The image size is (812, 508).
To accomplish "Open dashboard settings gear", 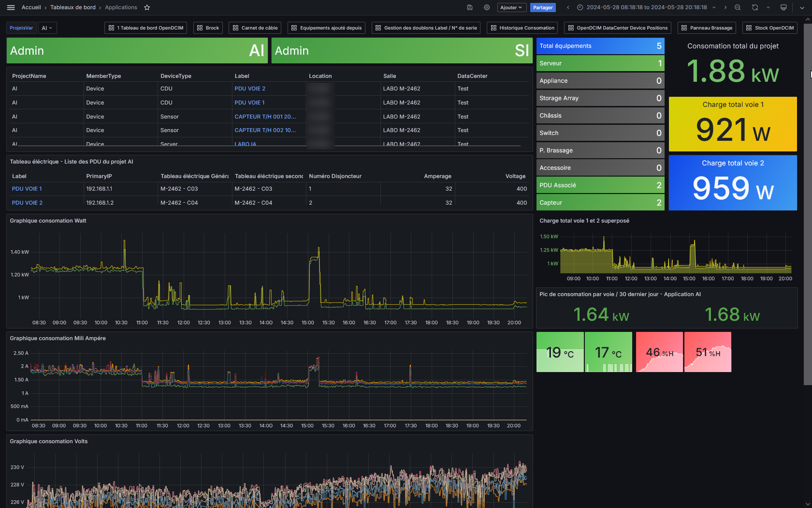I will click(x=487, y=7).
